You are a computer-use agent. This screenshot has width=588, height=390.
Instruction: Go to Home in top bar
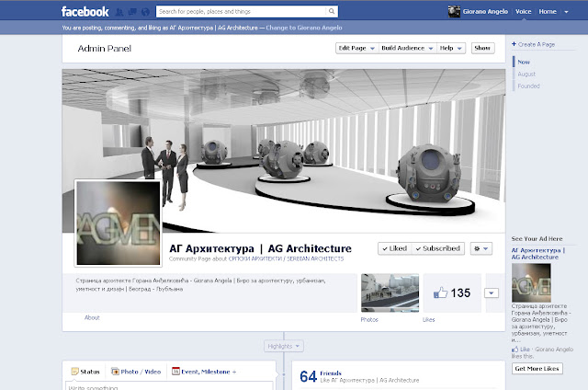[x=548, y=12]
